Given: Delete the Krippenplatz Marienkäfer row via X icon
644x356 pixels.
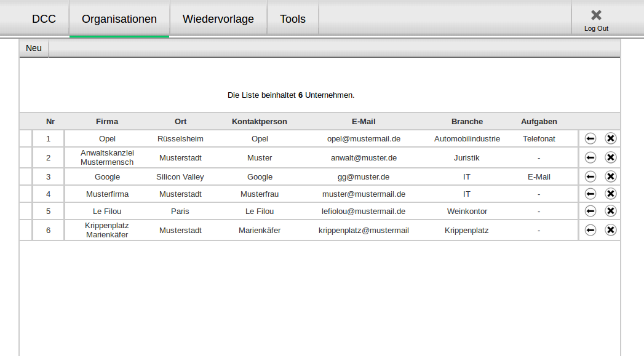Looking at the screenshot, I should tap(610, 230).
